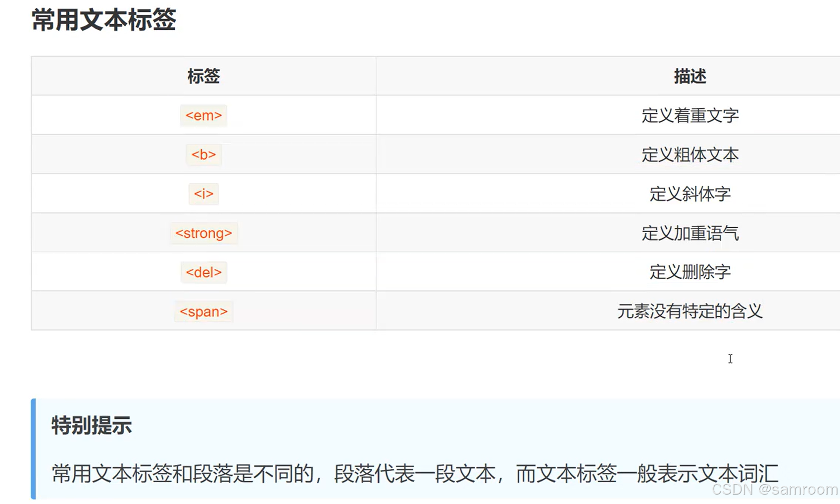Screen dimensions: 840x504
Task: Select the <span> tag code
Action: pos(203,311)
